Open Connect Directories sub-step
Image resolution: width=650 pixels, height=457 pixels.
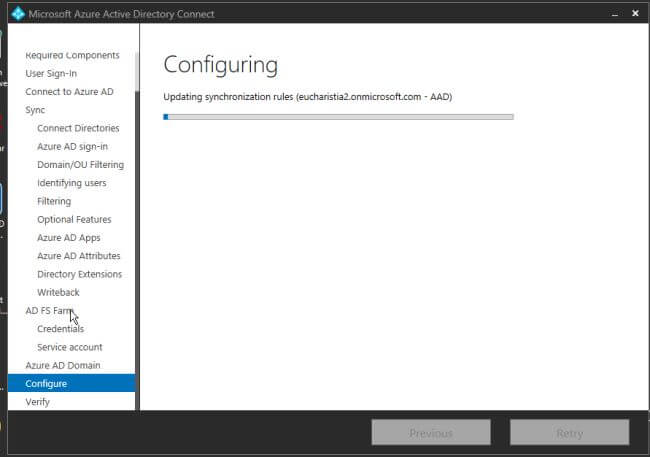click(x=78, y=128)
